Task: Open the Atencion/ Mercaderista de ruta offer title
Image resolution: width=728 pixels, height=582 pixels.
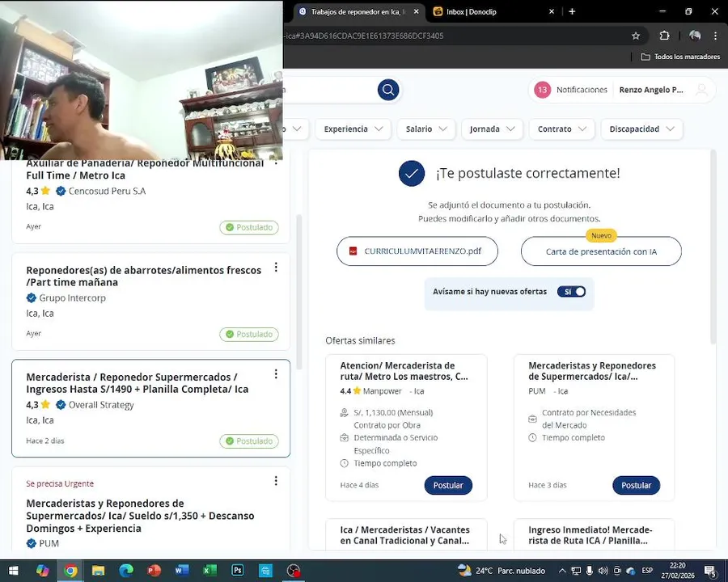Action: click(x=404, y=371)
